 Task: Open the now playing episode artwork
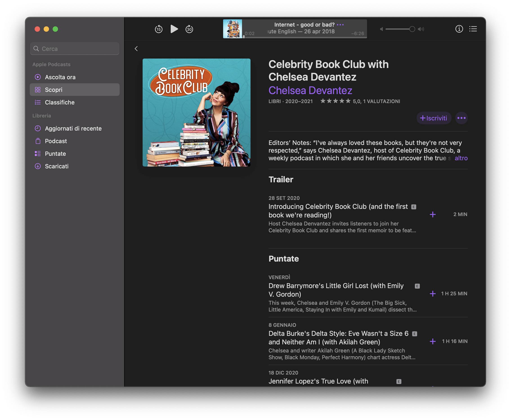232,29
